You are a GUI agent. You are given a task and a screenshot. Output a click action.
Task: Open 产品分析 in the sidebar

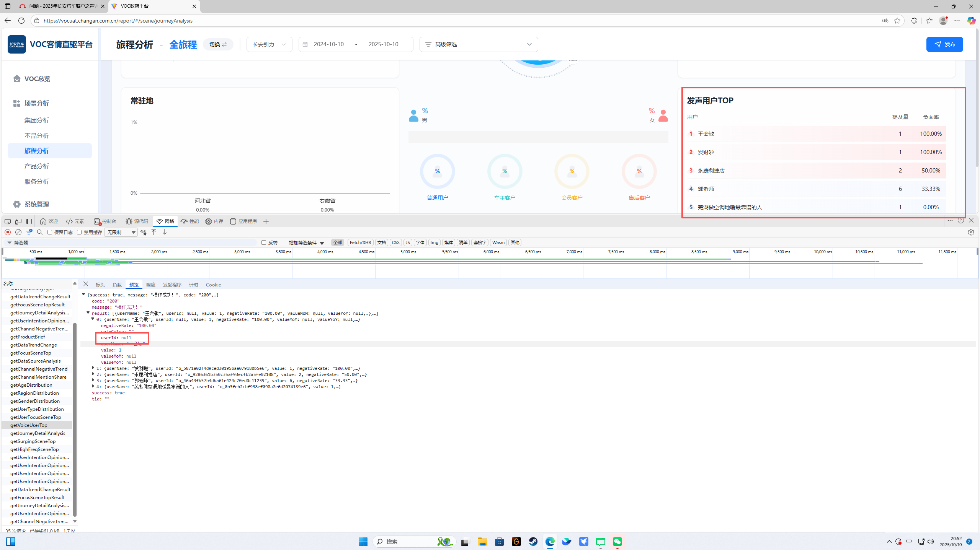coord(37,166)
